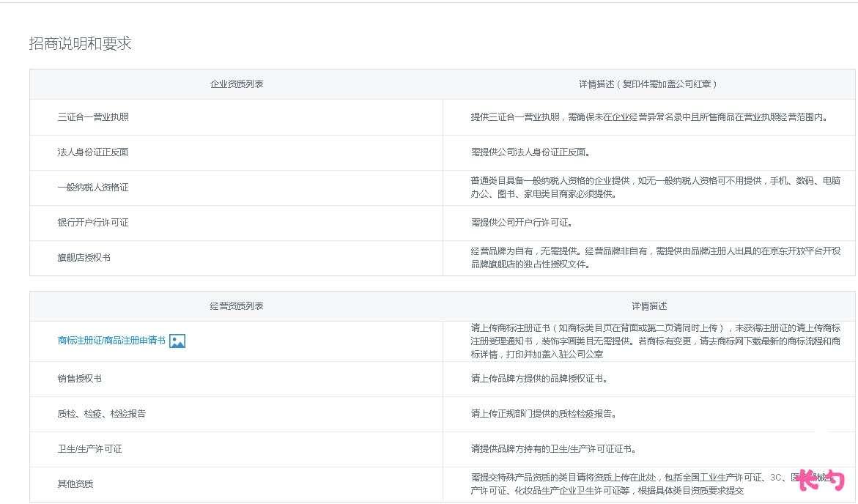Viewport: 858px width, 504px height.
Task: Select the 旗舰店授权书 row label
Action: pos(84,257)
